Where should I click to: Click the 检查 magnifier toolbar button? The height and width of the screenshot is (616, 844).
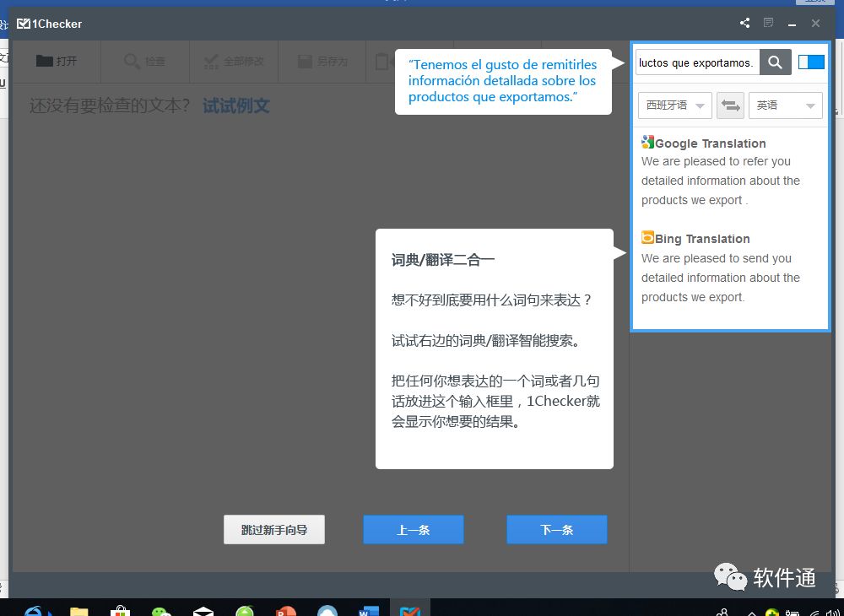point(144,62)
